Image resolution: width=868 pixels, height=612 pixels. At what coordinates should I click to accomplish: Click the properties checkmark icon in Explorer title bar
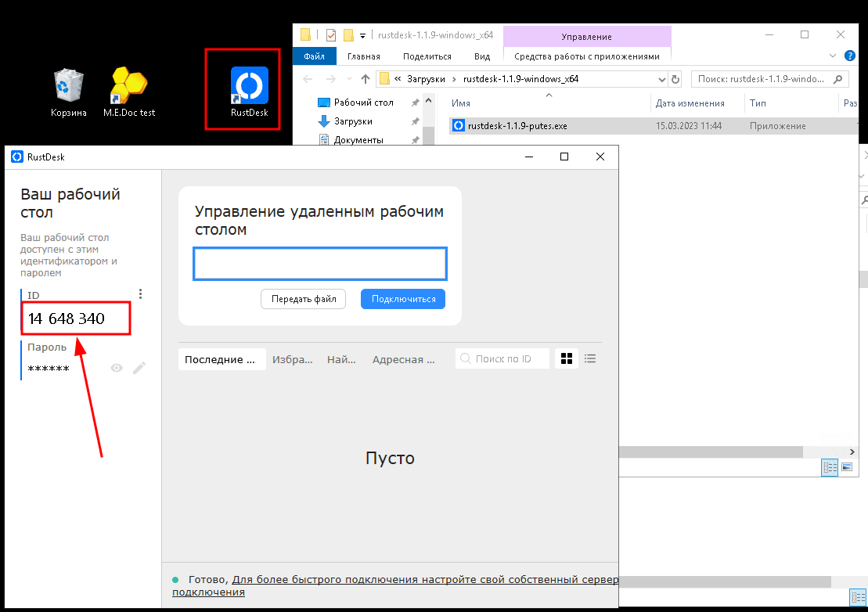(x=331, y=35)
